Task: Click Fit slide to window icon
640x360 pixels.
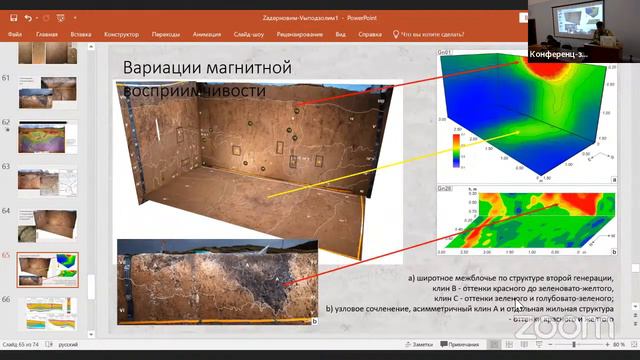Action: click(x=634, y=345)
